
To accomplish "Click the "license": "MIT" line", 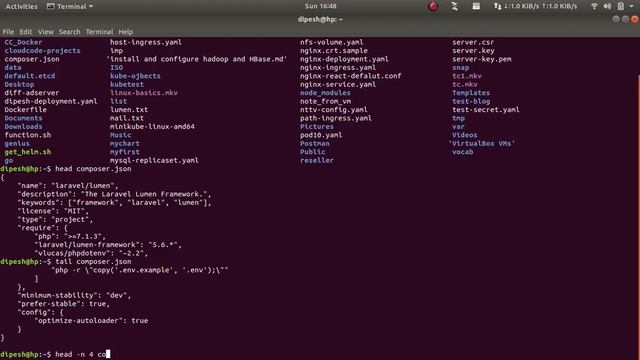I will pyautogui.click(x=53, y=211).
